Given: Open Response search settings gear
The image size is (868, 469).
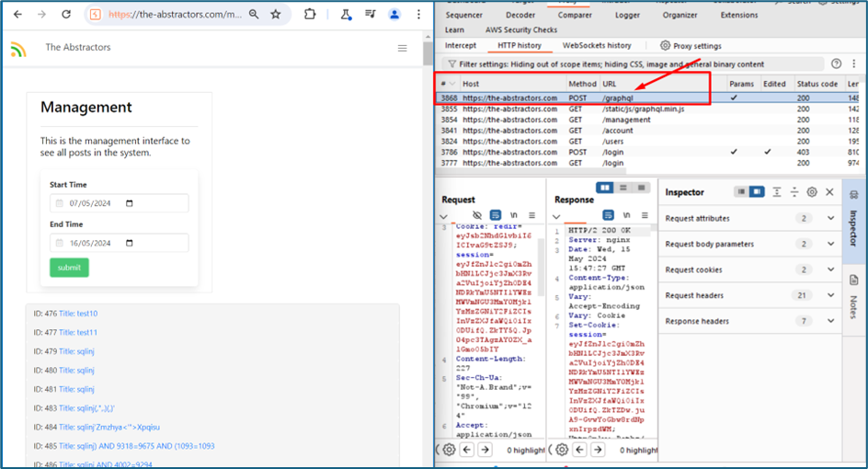Looking at the screenshot, I should [562, 450].
